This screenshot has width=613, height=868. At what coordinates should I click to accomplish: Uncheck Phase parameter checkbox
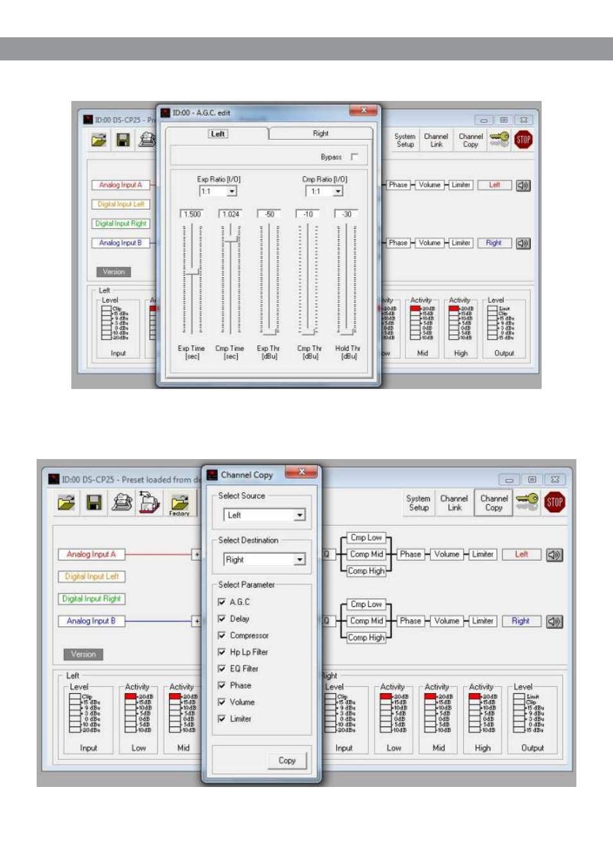(222, 685)
